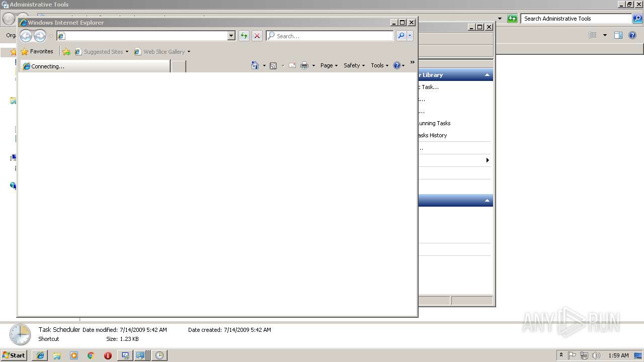Viewport: 644px width, 362px height.
Task: Expand the Print dropdown arrow
Action: pos(313,65)
